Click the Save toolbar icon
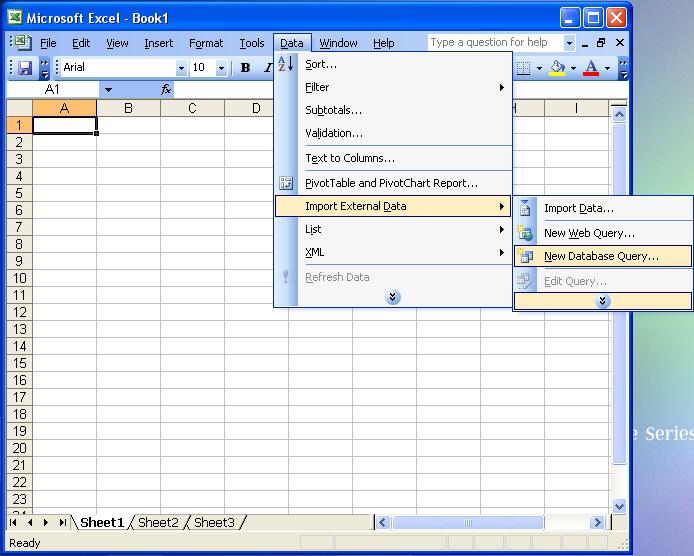This screenshot has width=694, height=556. 25,68
